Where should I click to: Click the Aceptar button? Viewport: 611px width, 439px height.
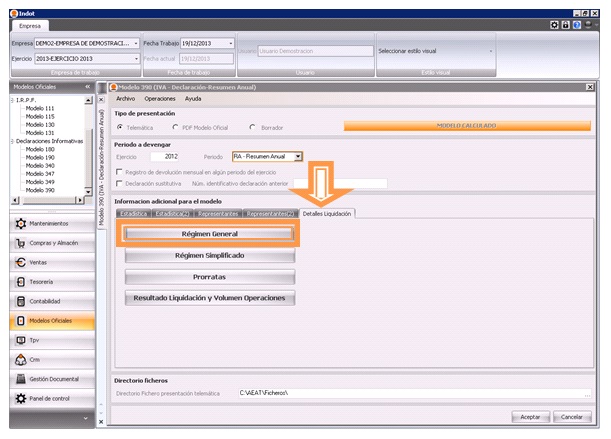(530, 416)
